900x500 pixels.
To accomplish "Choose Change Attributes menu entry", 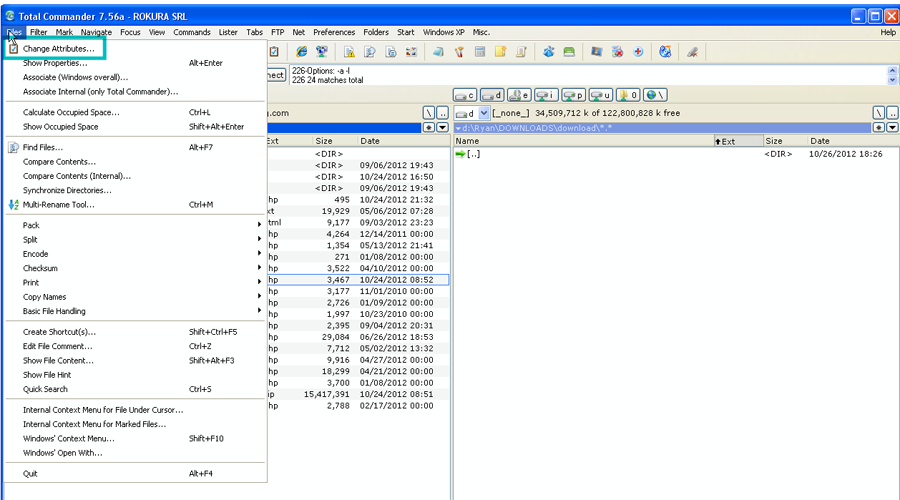I will (x=135, y=49).
